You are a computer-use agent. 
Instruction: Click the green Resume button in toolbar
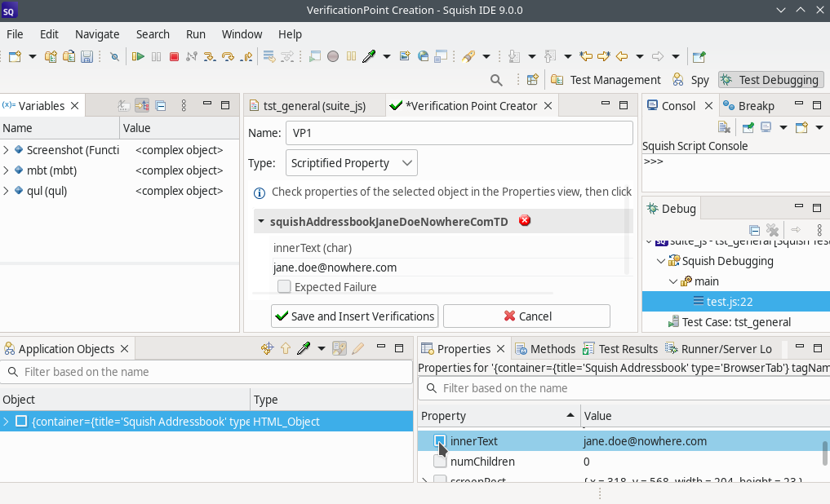pos(138,56)
